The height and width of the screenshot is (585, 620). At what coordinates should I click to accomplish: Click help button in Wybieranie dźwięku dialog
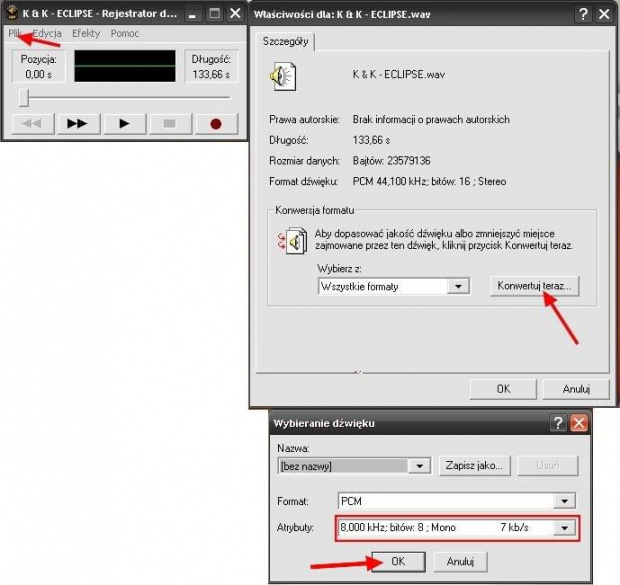(558, 423)
